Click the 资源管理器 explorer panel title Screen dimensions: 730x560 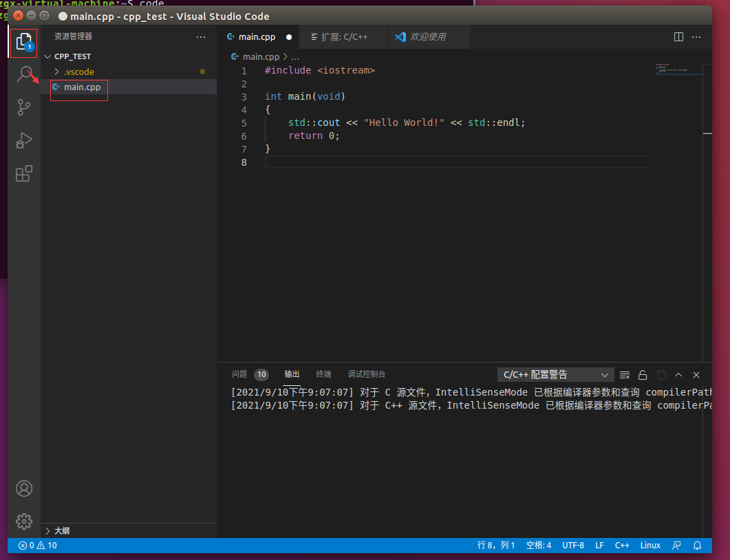coord(73,36)
